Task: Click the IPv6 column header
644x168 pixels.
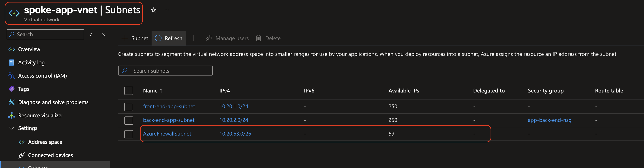Action: 309,91
